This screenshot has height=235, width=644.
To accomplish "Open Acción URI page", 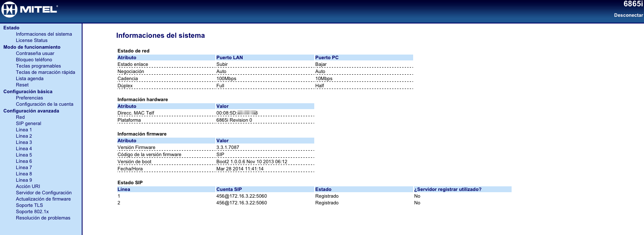I will click(28, 186).
